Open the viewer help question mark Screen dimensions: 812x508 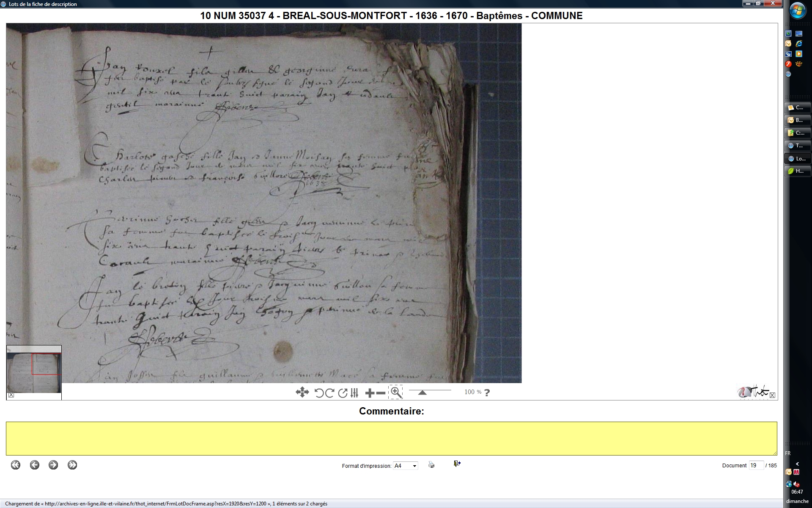487,392
